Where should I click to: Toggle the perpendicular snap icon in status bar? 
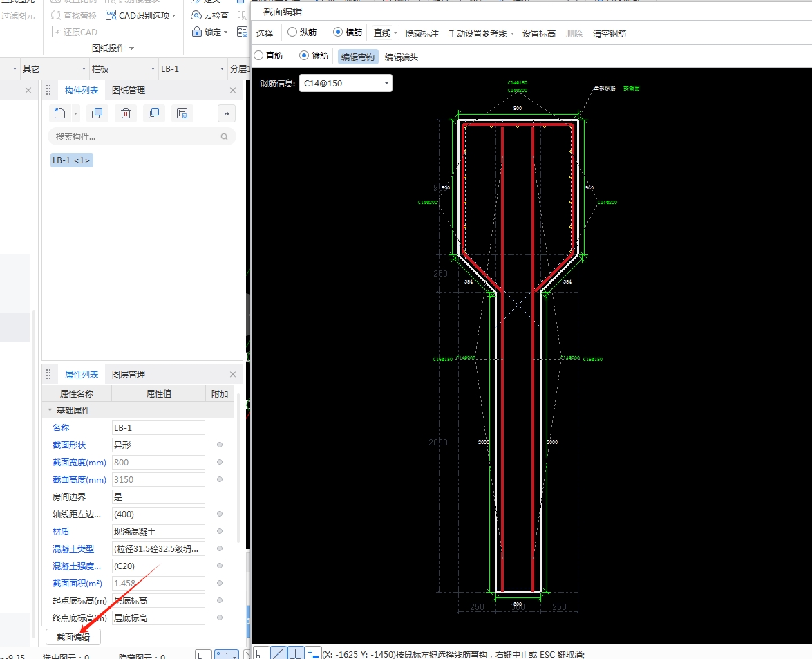(x=295, y=654)
